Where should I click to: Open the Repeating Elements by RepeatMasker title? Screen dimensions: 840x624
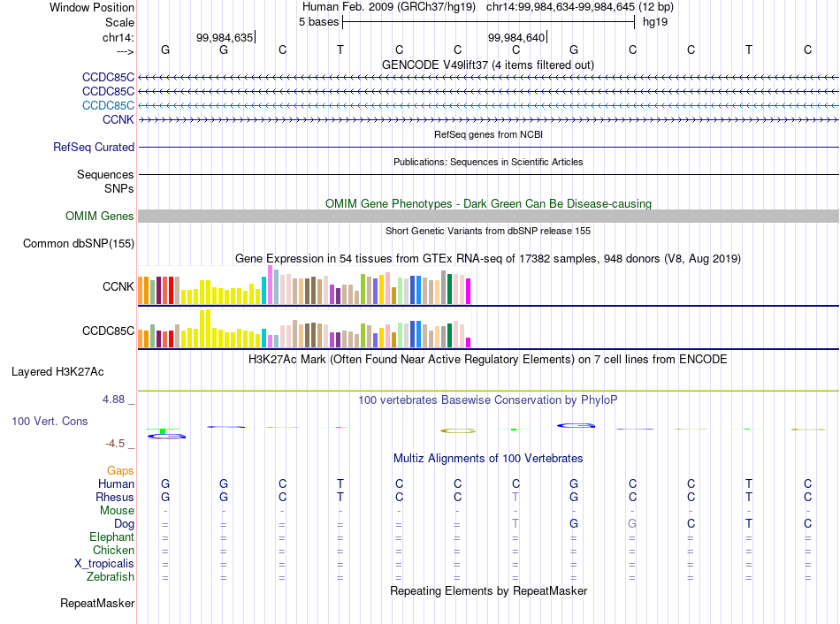(488, 590)
